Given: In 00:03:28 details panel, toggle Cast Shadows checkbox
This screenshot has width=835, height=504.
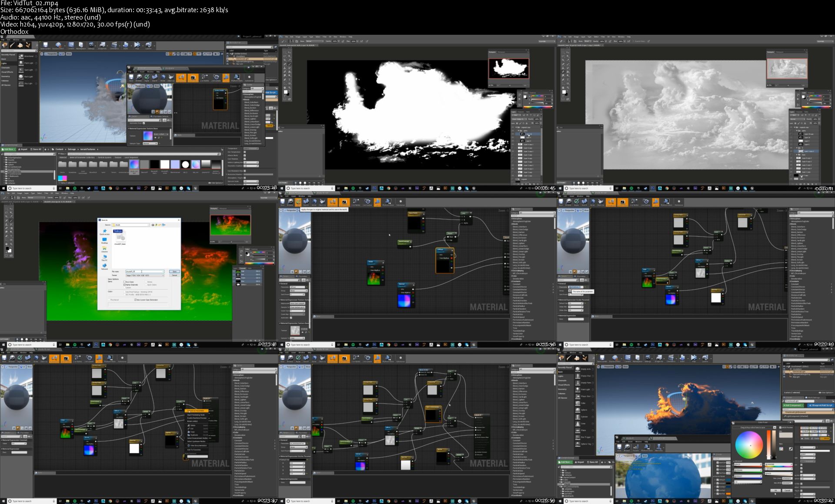Looking at the screenshot, I should click(x=245, y=159).
